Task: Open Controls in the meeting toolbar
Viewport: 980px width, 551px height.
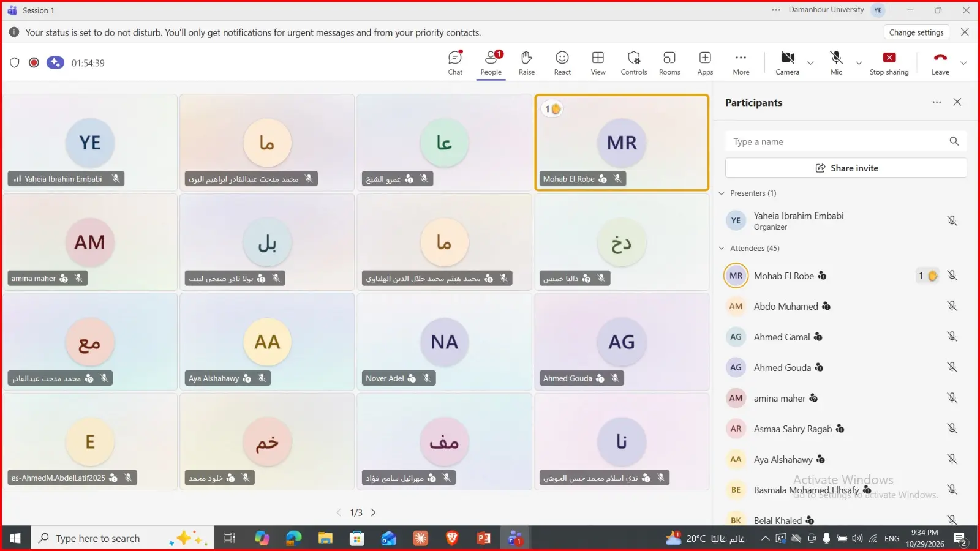Action: coord(634,63)
